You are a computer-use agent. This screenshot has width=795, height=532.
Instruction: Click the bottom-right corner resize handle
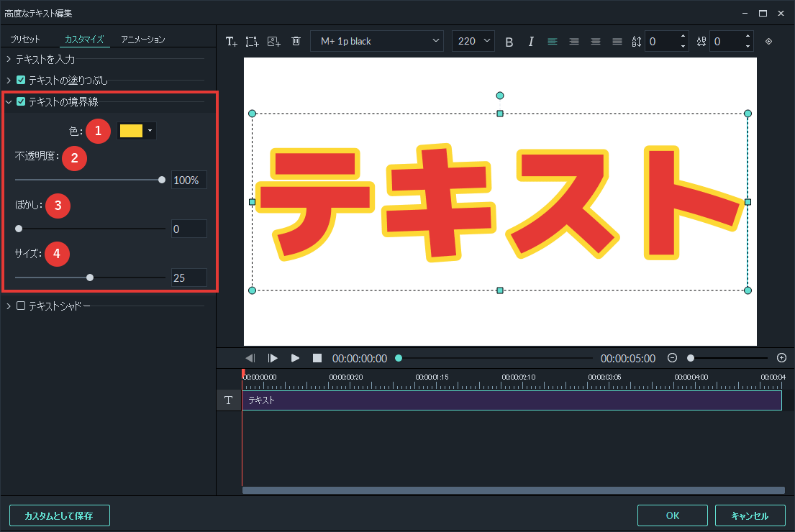(x=748, y=290)
